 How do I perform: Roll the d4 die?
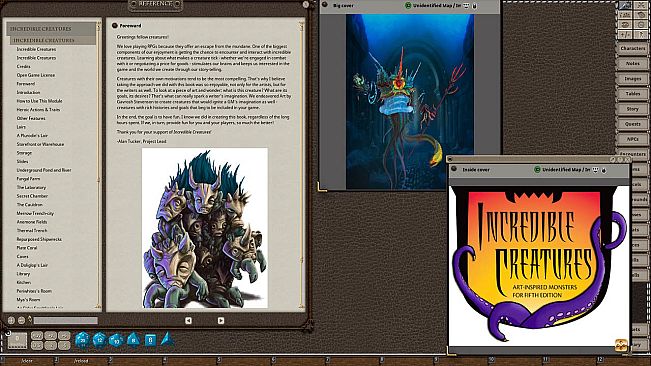pyautogui.click(x=167, y=339)
